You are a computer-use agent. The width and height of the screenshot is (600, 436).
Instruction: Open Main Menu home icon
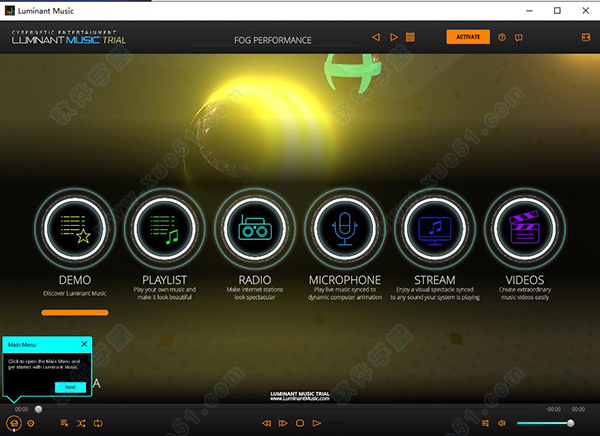point(14,423)
